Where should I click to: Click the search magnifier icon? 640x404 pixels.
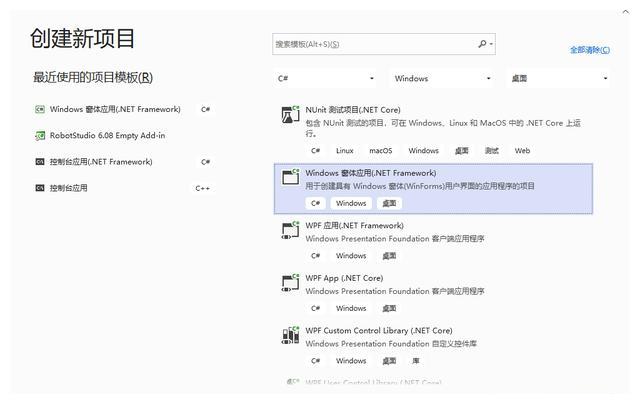tap(482, 44)
